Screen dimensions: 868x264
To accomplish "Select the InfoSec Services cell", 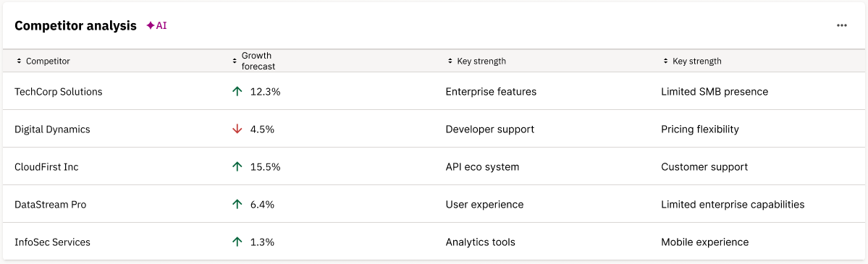I will [x=53, y=242].
